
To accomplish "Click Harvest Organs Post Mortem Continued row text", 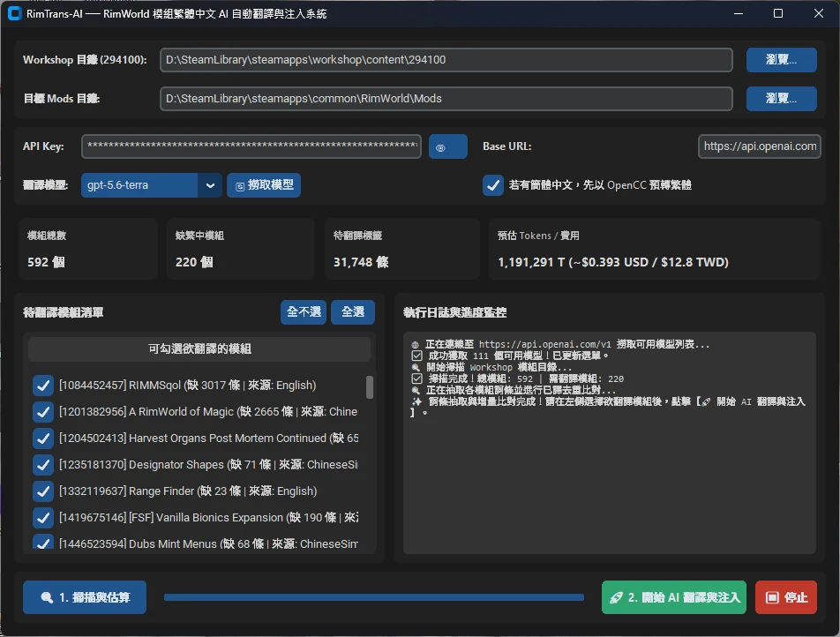I will 209,438.
